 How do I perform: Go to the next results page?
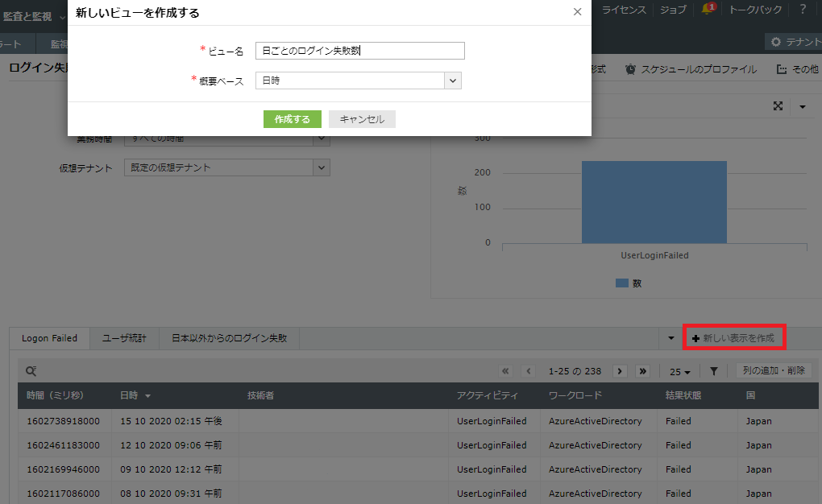(620, 371)
